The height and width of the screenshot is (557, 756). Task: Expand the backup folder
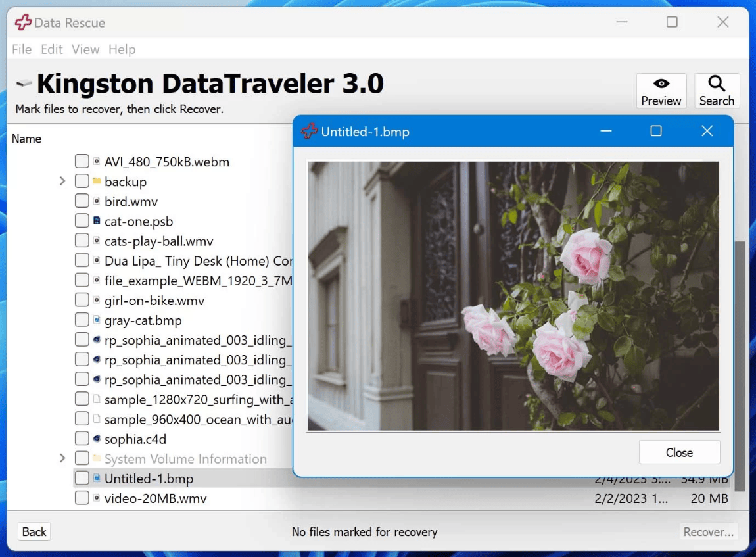[62, 181]
